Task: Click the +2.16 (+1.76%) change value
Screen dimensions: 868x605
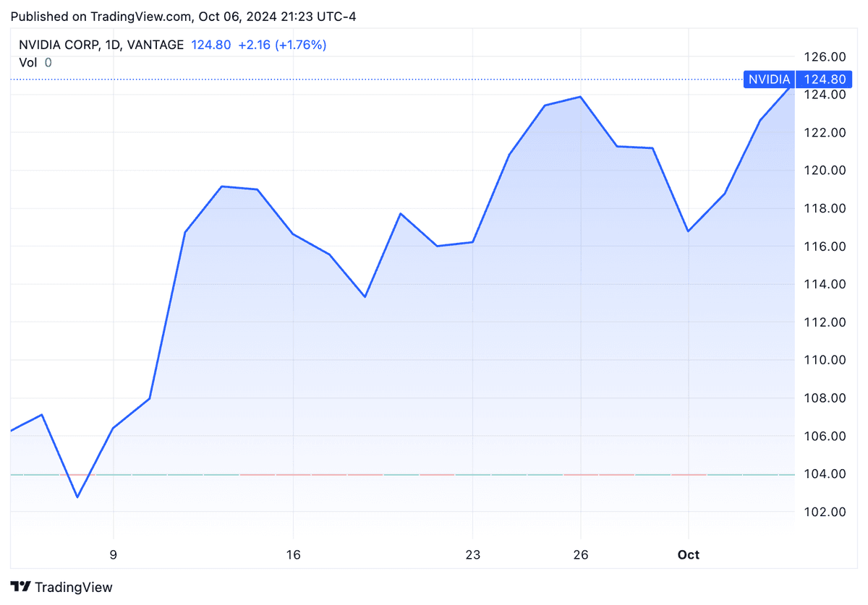Action: (282, 45)
